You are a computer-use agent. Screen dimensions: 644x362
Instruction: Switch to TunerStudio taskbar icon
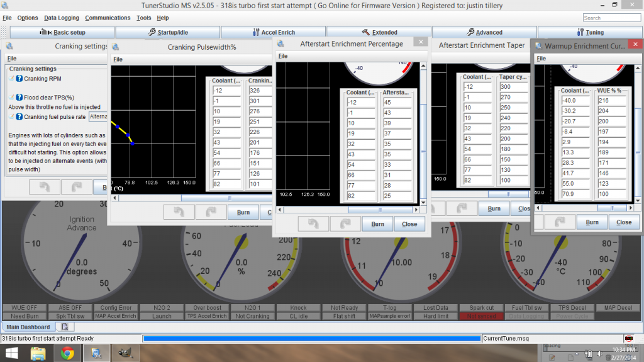[96, 353]
